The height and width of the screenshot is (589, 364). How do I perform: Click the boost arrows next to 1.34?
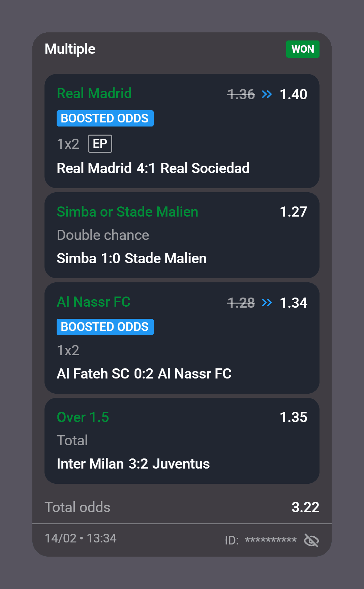(267, 303)
